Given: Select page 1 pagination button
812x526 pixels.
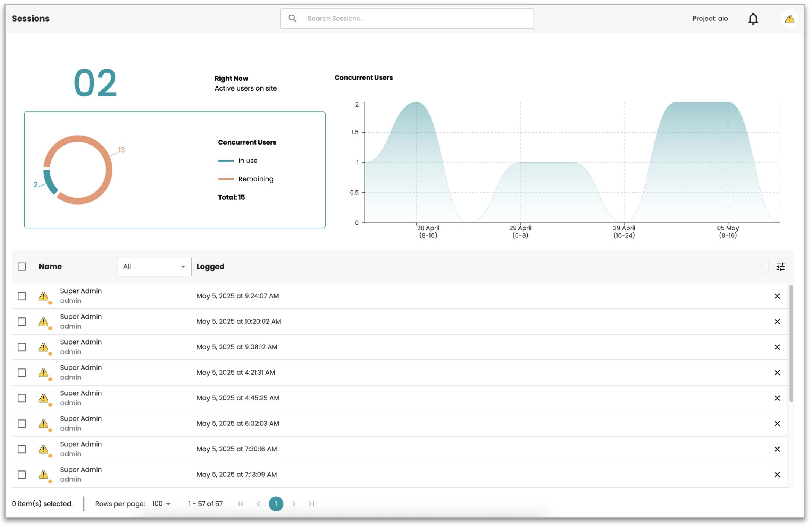Looking at the screenshot, I should click(x=276, y=504).
